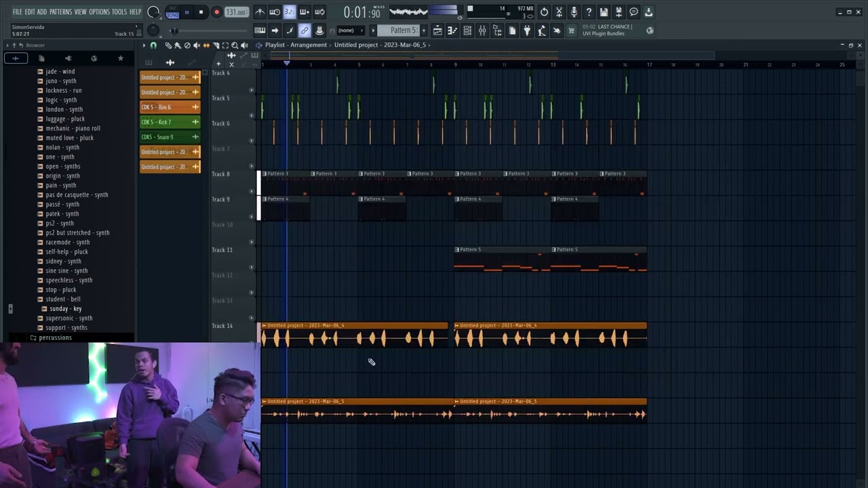The height and width of the screenshot is (488, 868).
Task: Open the FILE menu
Action: 17,12
